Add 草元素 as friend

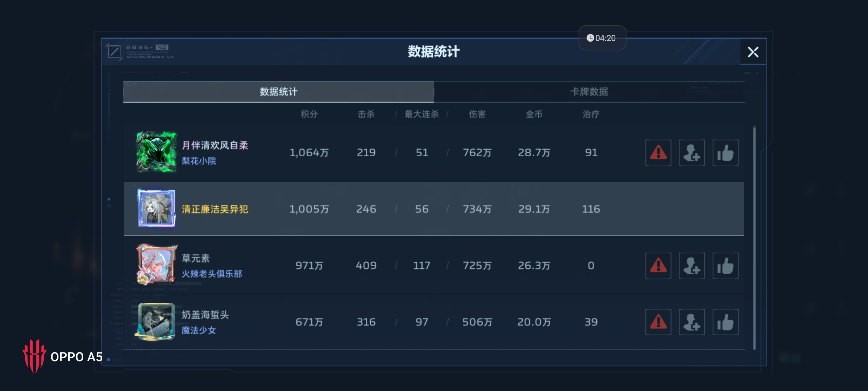point(692,266)
